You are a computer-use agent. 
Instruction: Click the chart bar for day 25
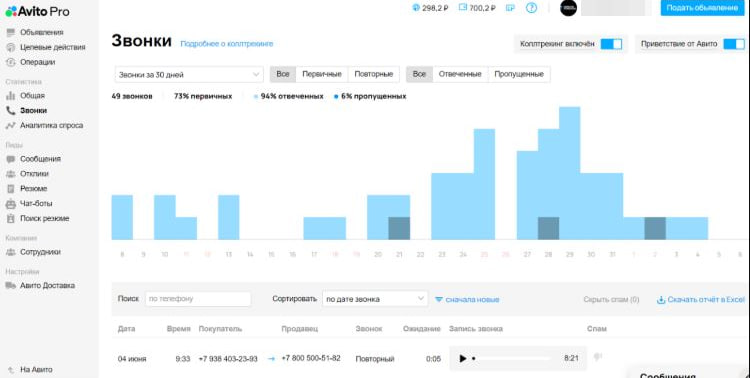click(484, 184)
